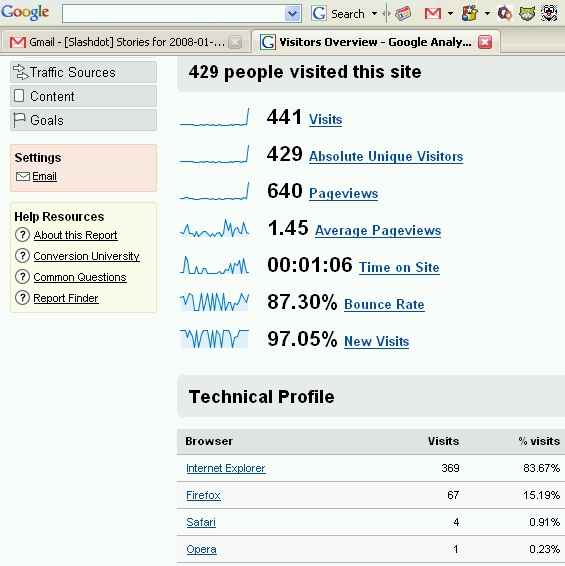Open the Gmail toolbar dropdown arrow
565x566 pixels.
pos(450,14)
